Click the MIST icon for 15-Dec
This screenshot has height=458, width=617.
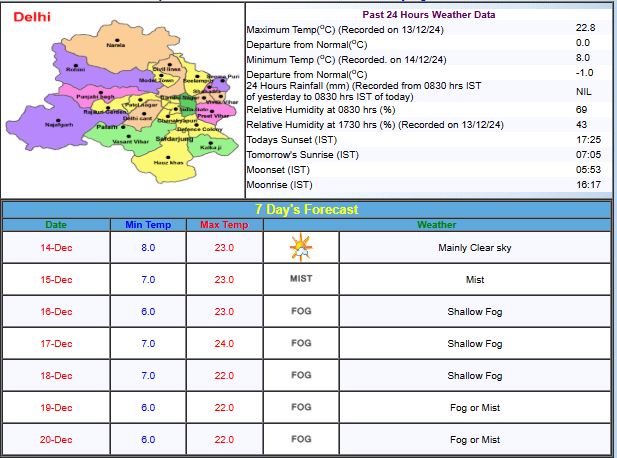click(x=300, y=279)
